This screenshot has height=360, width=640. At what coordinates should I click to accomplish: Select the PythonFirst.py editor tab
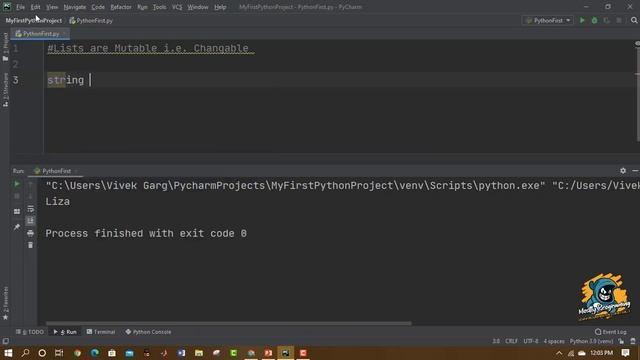tap(40, 34)
